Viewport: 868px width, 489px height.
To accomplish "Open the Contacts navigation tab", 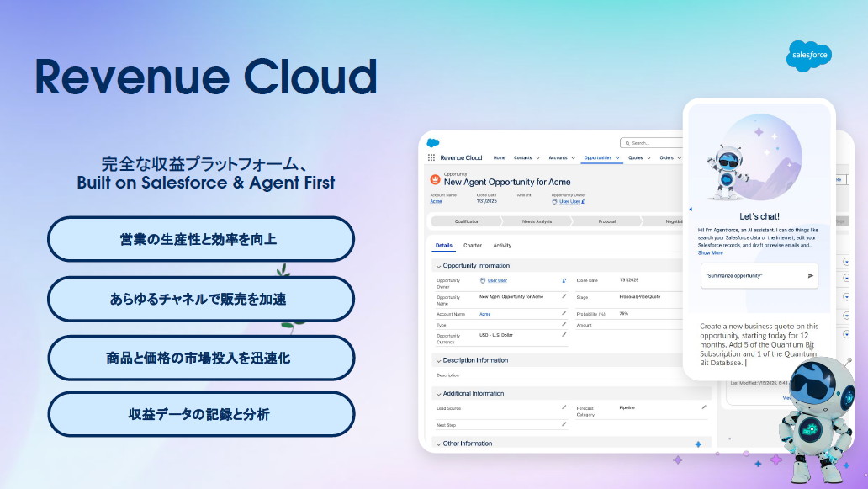I will point(522,158).
